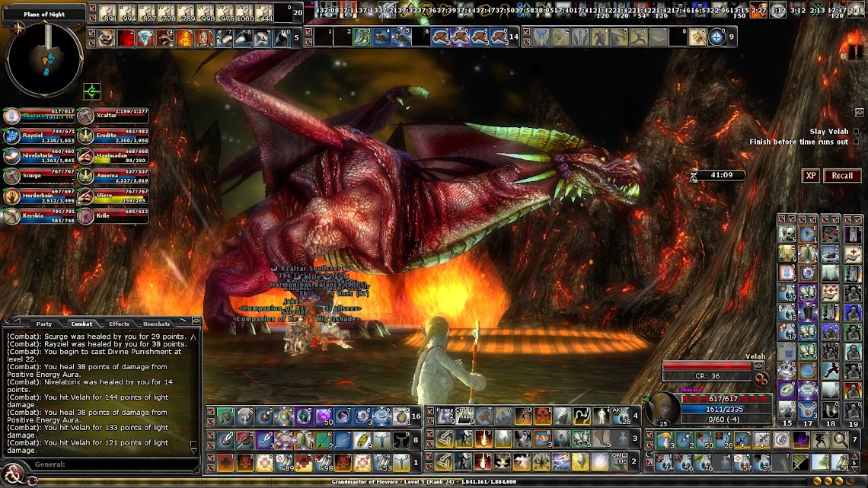Viewport: 868px width, 488px height.
Task: Click the running figure icon in hotbar 18
Action: (x=830, y=370)
